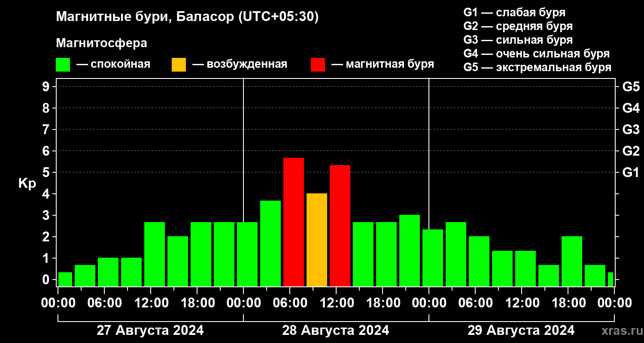The height and width of the screenshot is (343, 644).
Task: Click the green 'спокойная' legend swatch
Action: click(63, 65)
